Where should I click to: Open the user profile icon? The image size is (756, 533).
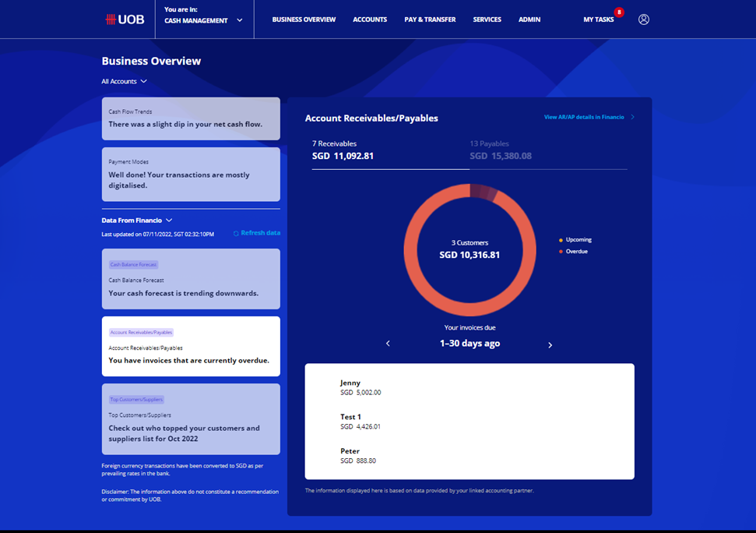click(x=644, y=19)
